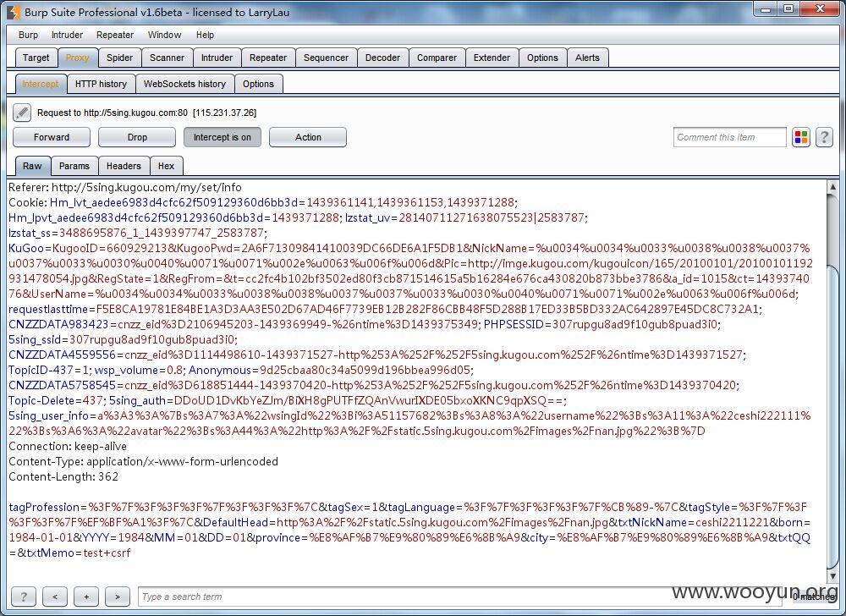Click the Comment this item field
The width and height of the screenshot is (846, 616).
pos(729,137)
